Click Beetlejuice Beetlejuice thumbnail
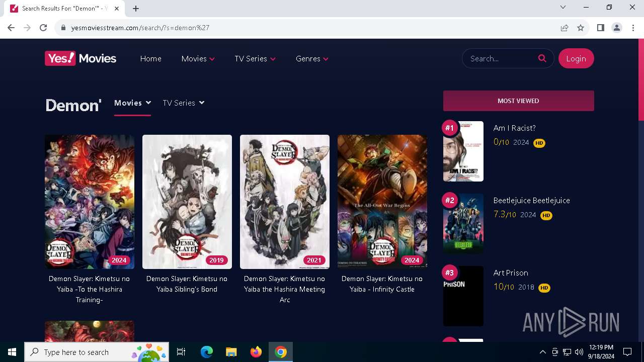 click(x=463, y=224)
